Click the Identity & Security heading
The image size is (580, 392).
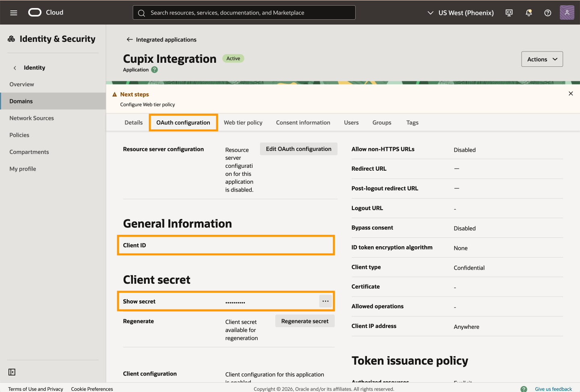pyautogui.click(x=58, y=39)
